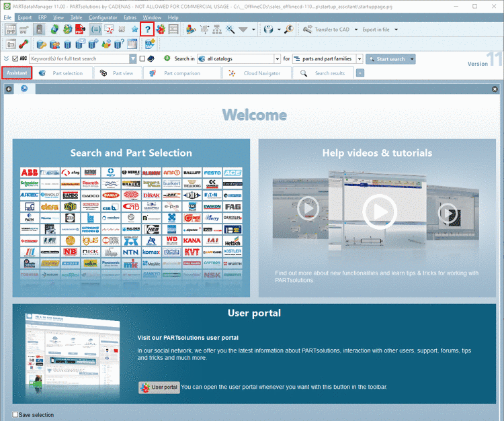Viewport: 504px width, 421px height.
Task: Click the User portal button
Action: [159, 387]
